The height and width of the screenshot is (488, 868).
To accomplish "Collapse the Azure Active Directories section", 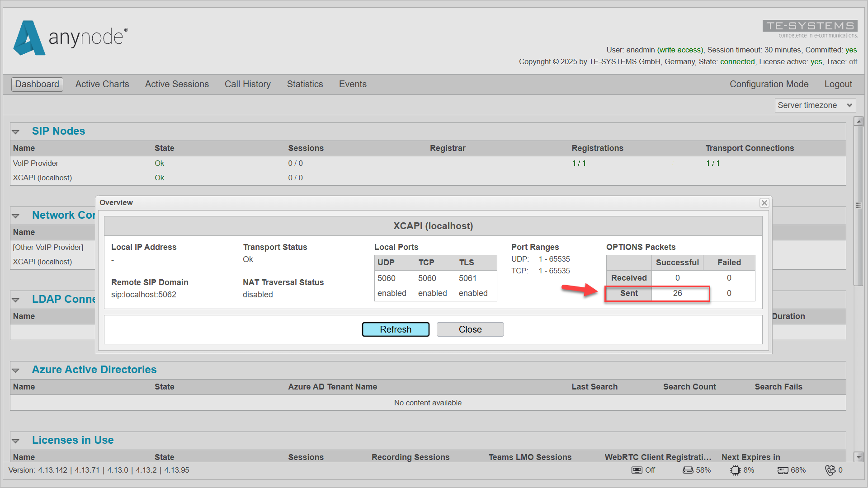I will pos(16,371).
